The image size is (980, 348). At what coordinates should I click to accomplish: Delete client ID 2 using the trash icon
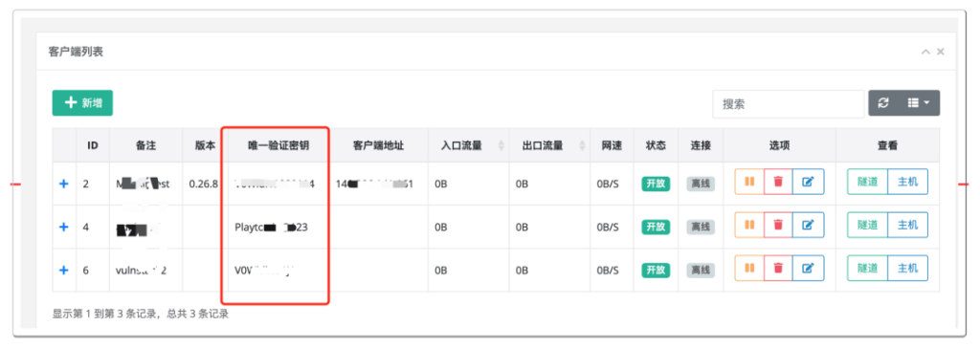[778, 182]
